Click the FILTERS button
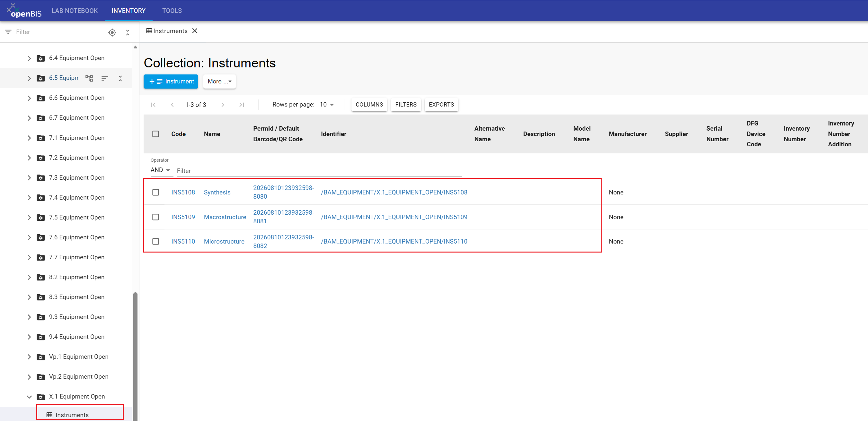The width and height of the screenshot is (868, 421). (x=406, y=105)
